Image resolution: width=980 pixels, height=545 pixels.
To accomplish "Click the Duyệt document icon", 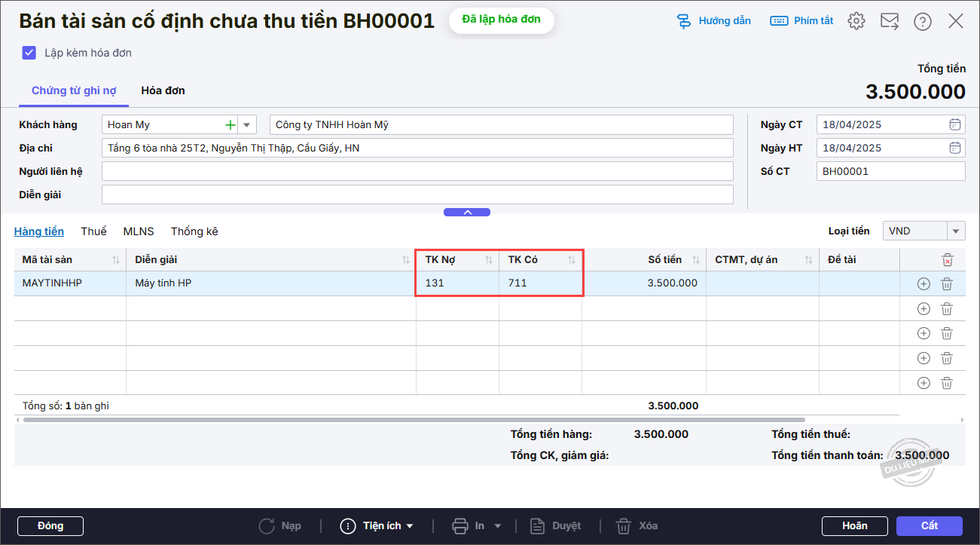I will coord(537,526).
